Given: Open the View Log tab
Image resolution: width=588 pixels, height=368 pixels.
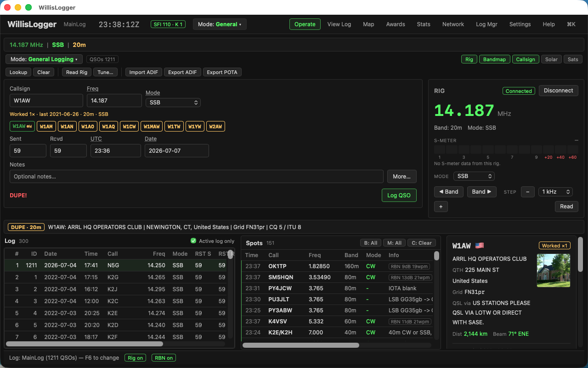Looking at the screenshot, I should coord(339,24).
